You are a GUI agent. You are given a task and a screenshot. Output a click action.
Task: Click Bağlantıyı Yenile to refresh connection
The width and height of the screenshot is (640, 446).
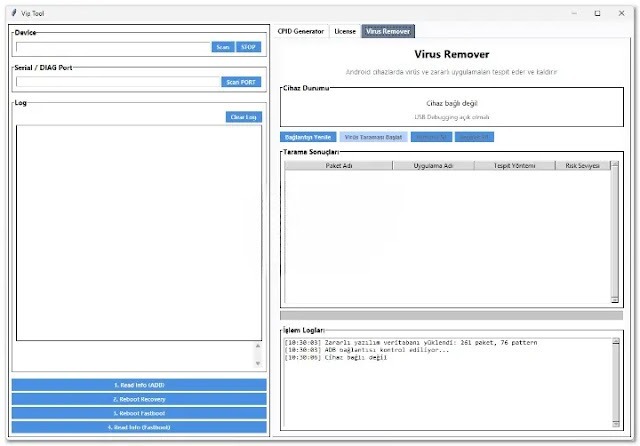pyautogui.click(x=308, y=136)
